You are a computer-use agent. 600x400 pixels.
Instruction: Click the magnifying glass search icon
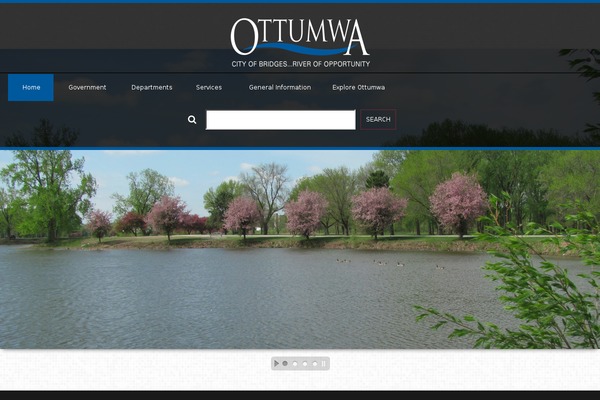pyautogui.click(x=192, y=120)
